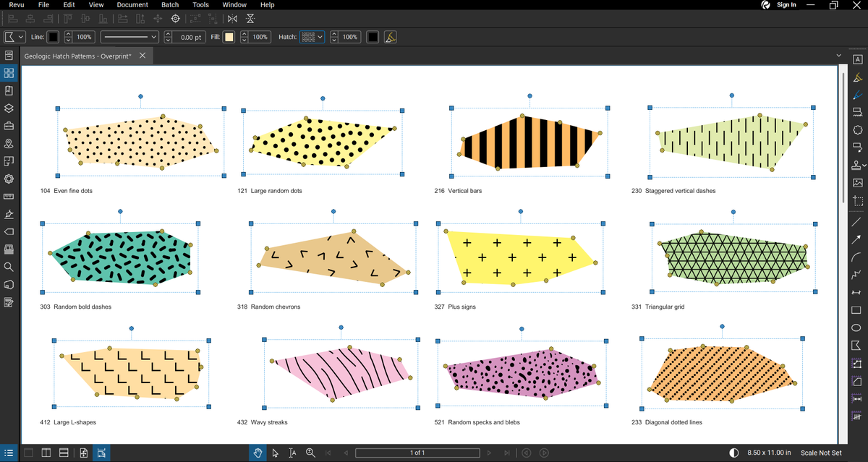Image resolution: width=868 pixels, height=462 pixels.
Task: Toggle split horizontal view mode
Action: [x=64, y=453]
